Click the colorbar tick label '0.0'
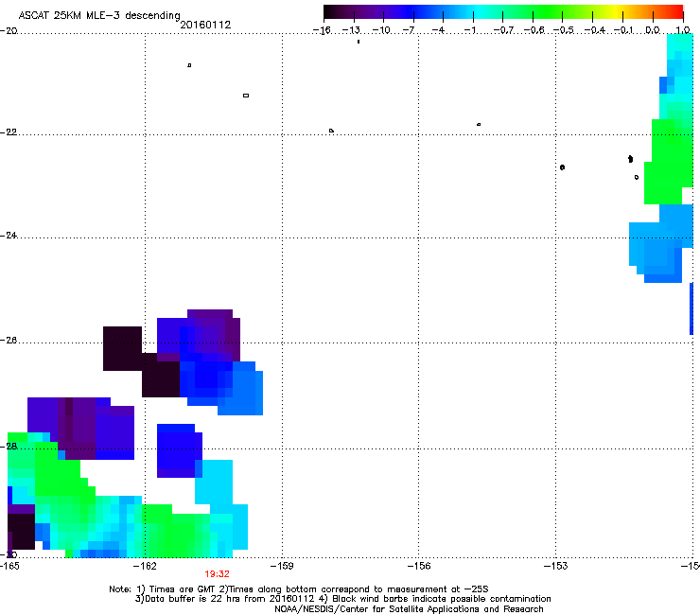The height and width of the screenshot is (615, 700). [653, 30]
